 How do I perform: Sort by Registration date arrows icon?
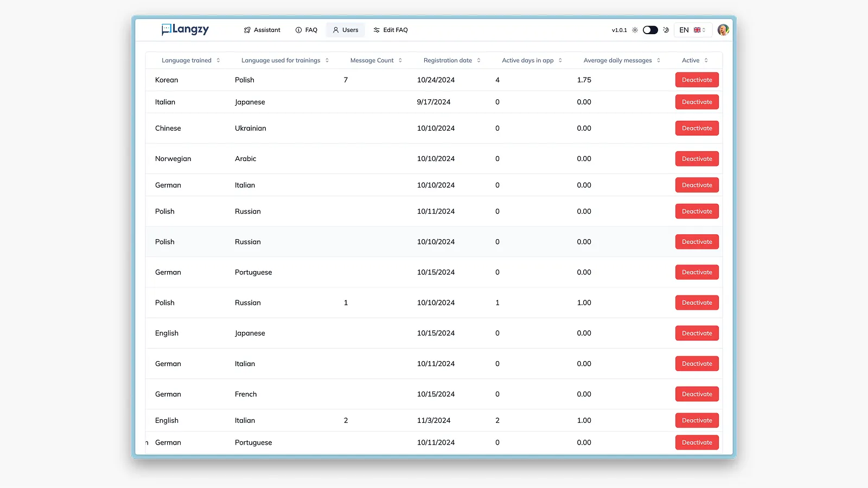pyautogui.click(x=478, y=61)
